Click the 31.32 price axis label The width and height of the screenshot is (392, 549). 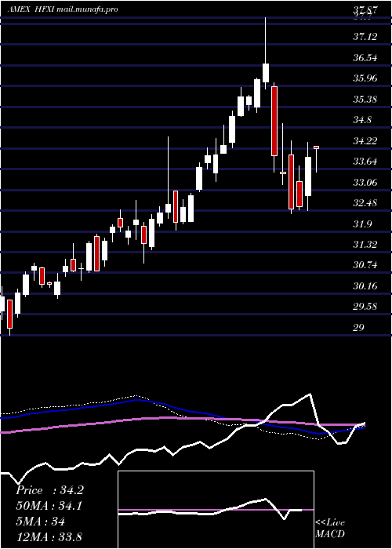point(365,245)
